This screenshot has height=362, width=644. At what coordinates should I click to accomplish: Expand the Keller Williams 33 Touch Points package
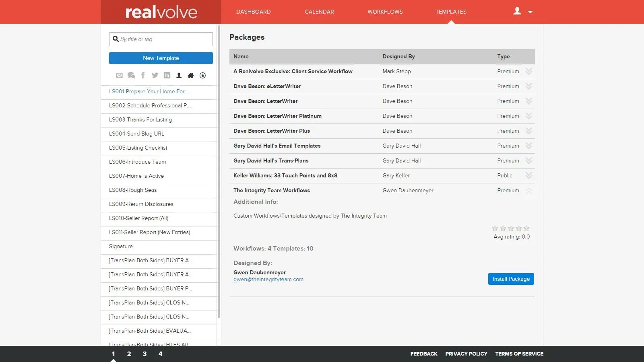[x=529, y=175]
